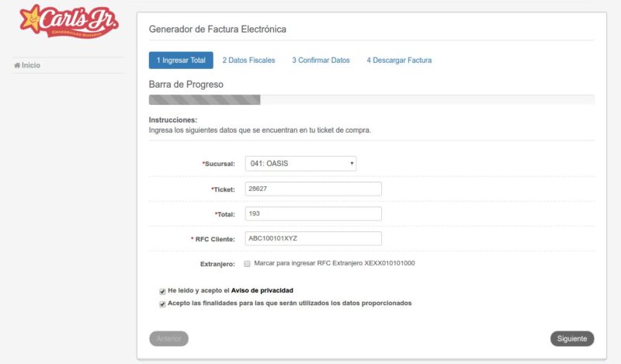Screen dimensions: 621x364
Task: Uncheck the "He leído y acepto" privacy checkbox
Action: point(162,291)
